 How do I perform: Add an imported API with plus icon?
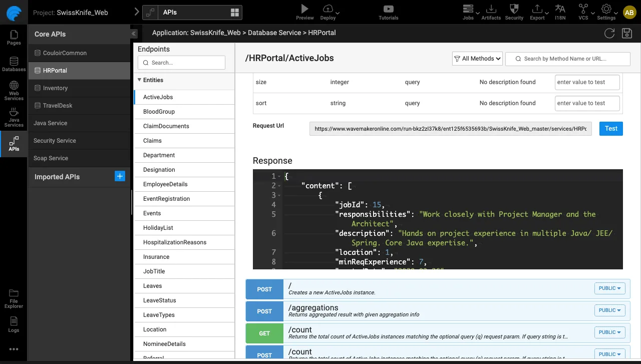[120, 176]
